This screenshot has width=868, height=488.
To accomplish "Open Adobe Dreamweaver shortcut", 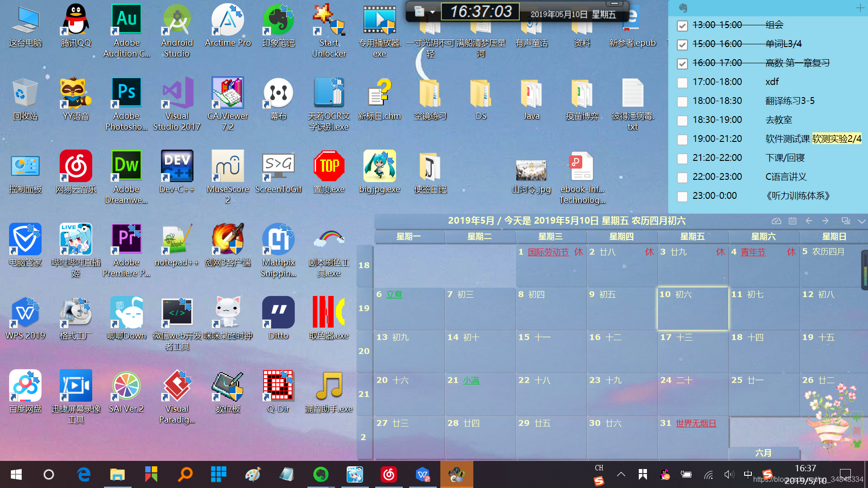I will pos(127,177).
